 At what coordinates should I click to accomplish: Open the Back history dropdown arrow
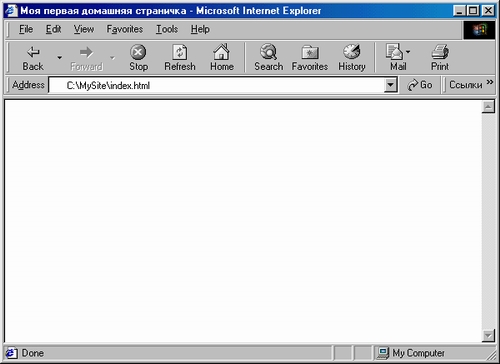(59, 58)
